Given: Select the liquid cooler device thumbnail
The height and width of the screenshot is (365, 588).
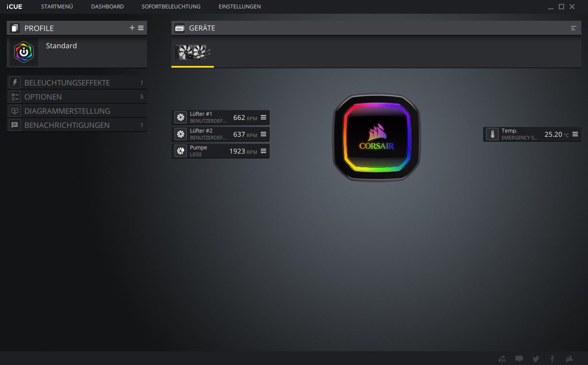Looking at the screenshot, I should point(193,52).
